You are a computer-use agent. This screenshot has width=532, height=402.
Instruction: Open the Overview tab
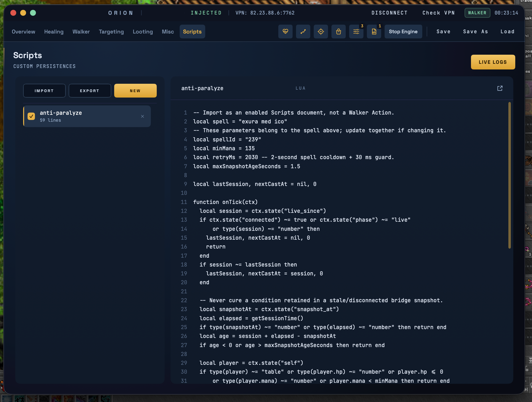pos(23,32)
